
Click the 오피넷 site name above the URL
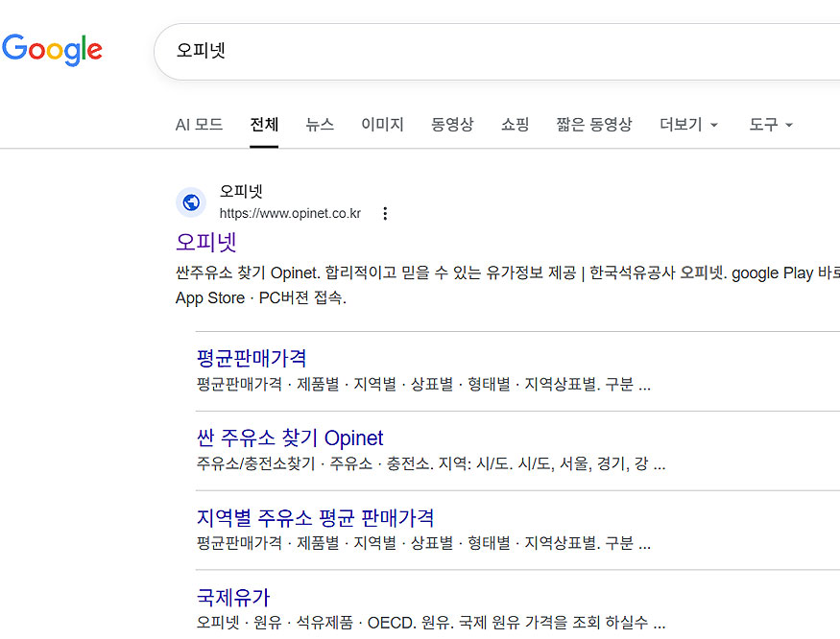pos(241,192)
